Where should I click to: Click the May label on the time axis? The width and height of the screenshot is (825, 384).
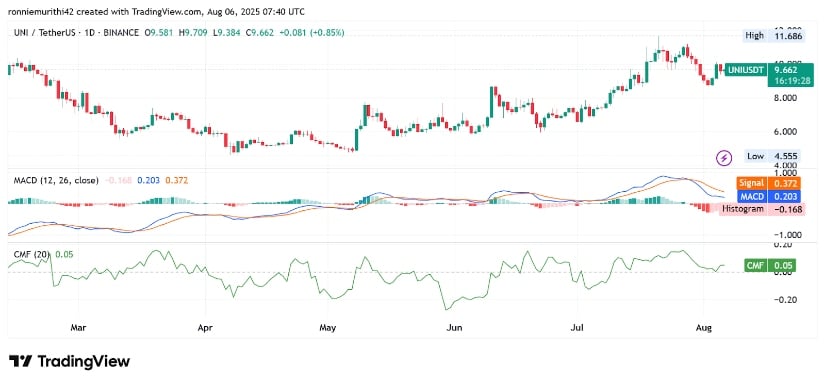(x=327, y=328)
